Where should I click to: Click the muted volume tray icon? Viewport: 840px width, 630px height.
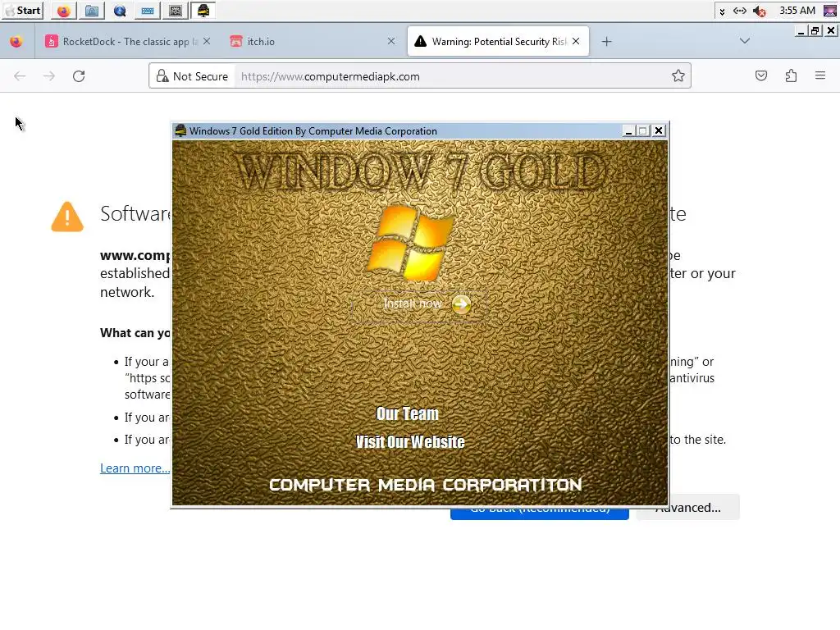click(759, 11)
